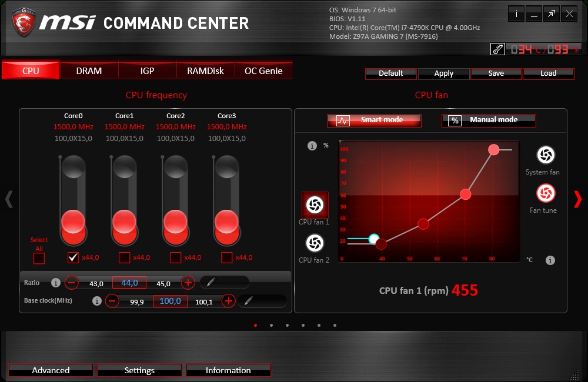Click the selected Ratio value 44,0

pos(129,283)
